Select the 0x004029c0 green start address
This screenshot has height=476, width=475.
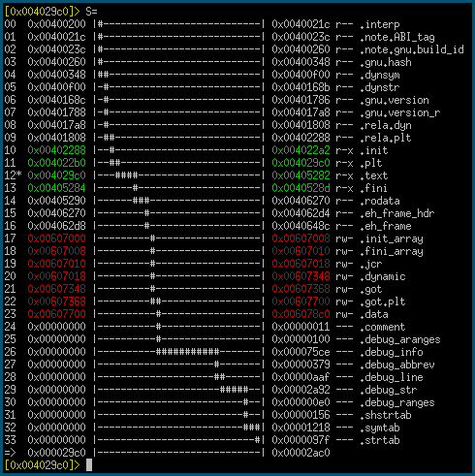click(x=56, y=175)
